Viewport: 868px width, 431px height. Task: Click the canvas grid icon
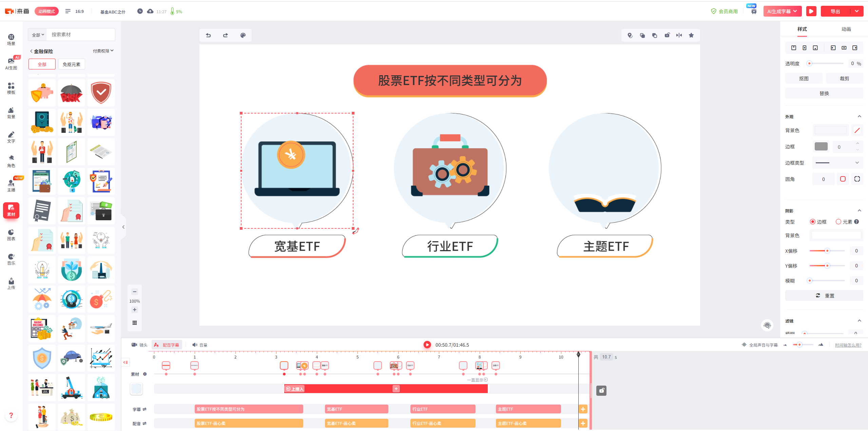(135, 323)
